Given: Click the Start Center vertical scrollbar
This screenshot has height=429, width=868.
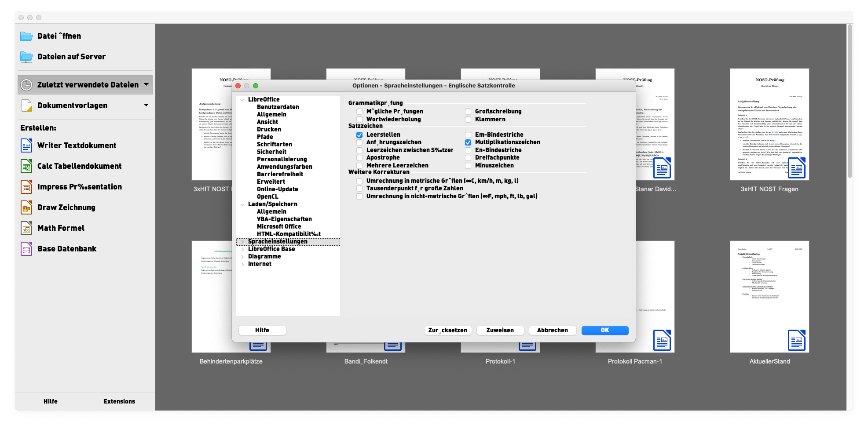Looking at the screenshot, I should pos(850,101).
